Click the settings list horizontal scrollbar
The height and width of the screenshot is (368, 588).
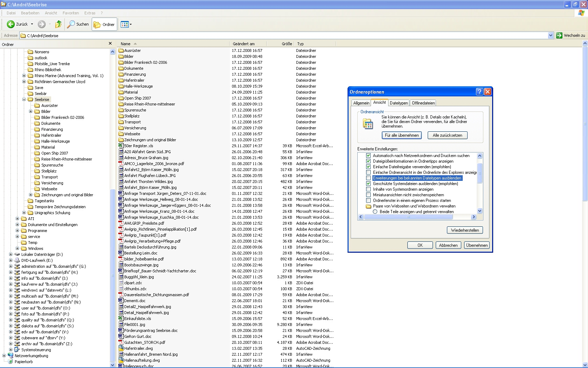[x=408, y=217]
